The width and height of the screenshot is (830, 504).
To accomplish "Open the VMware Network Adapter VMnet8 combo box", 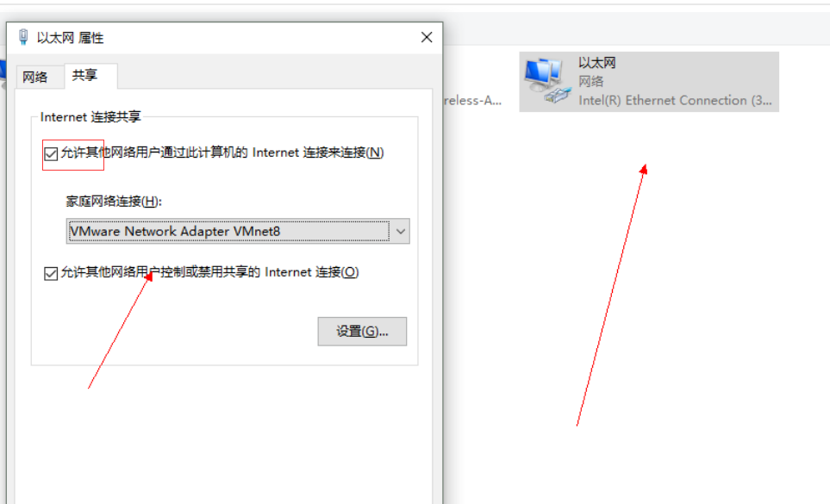I will (x=238, y=231).
